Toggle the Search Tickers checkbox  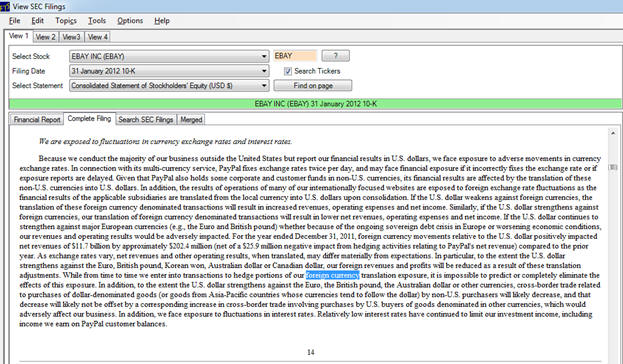(288, 71)
